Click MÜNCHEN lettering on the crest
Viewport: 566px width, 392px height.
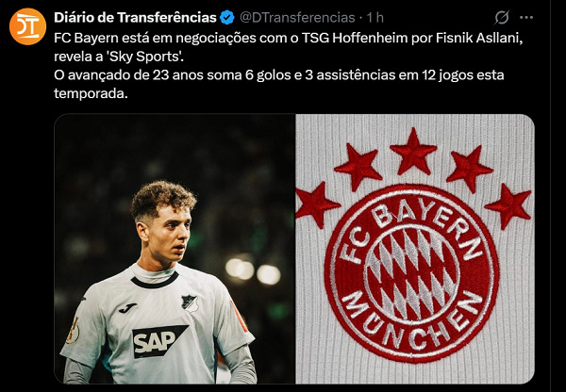tap(412, 324)
